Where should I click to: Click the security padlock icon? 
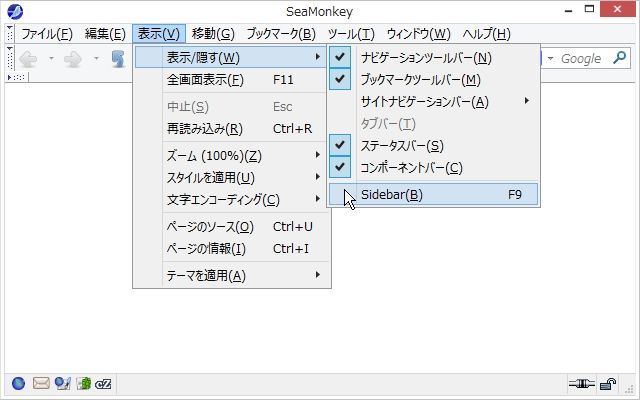pos(608,384)
